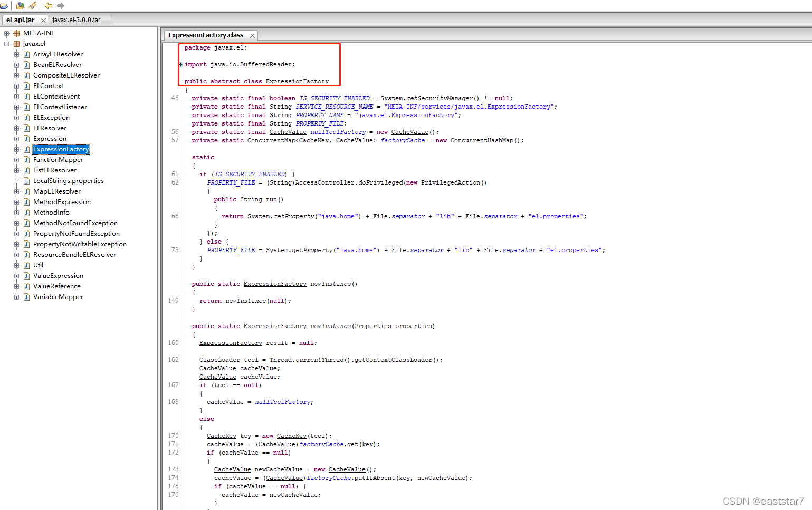Expand the ResourceBundleELResolver tree node

point(16,255)
